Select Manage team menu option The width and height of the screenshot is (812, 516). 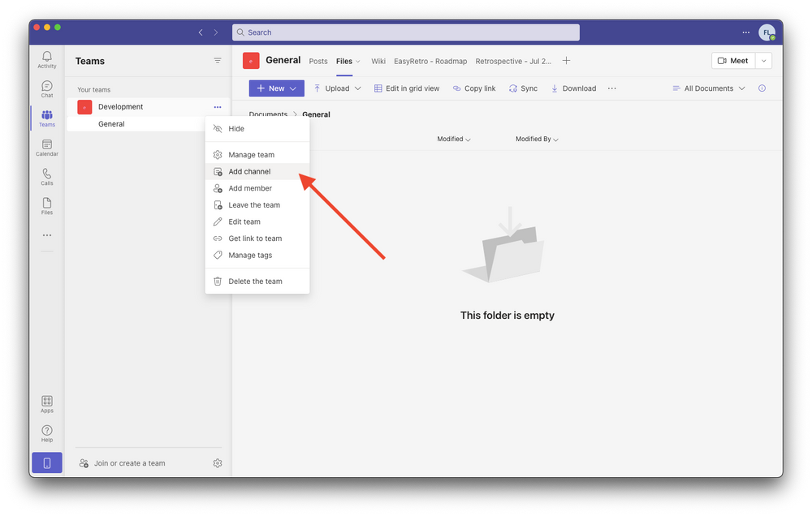tap(257, 155)
